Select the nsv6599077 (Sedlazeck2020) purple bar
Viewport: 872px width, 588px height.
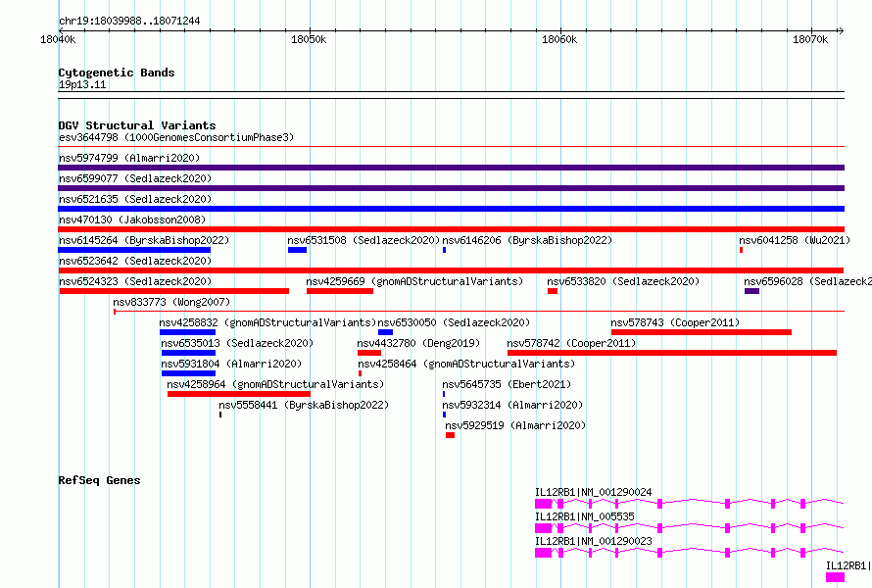[x=451, y=188]
